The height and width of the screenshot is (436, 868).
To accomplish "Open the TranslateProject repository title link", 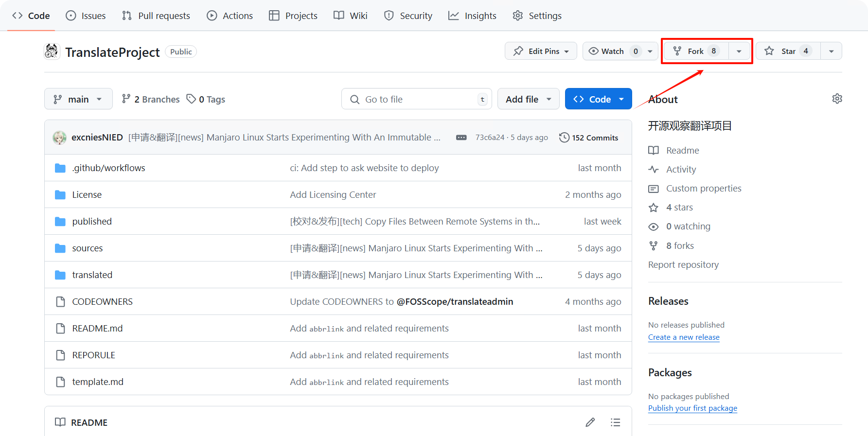I will tap(112, 52).
